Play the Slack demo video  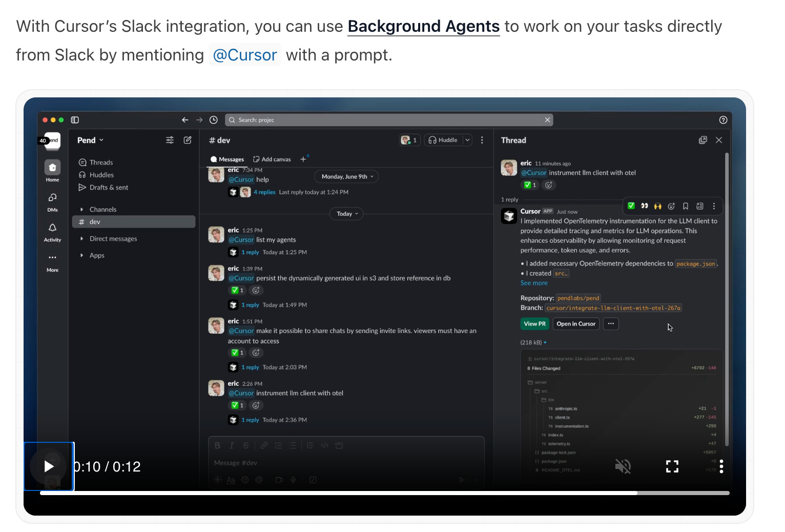49,466
